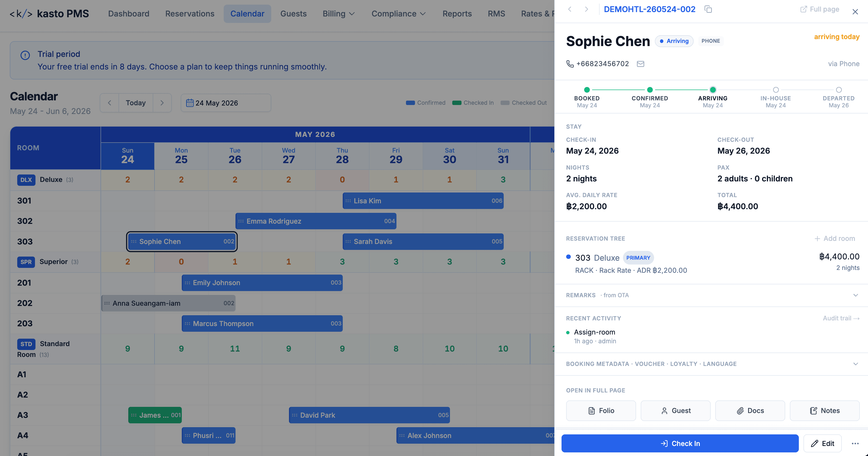
Task: Click drag handle on Emma Rodriguez bar
Action: (x=241, y=221)
